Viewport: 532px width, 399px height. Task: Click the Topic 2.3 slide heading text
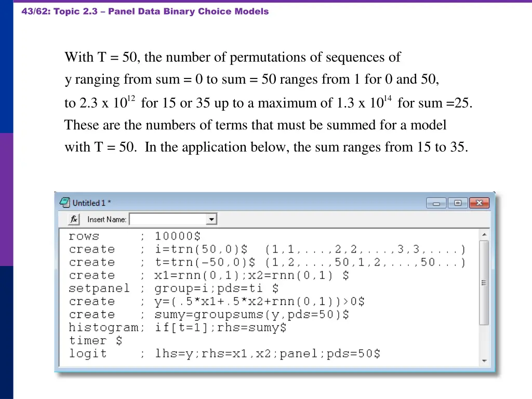click(x=144, y=11)
